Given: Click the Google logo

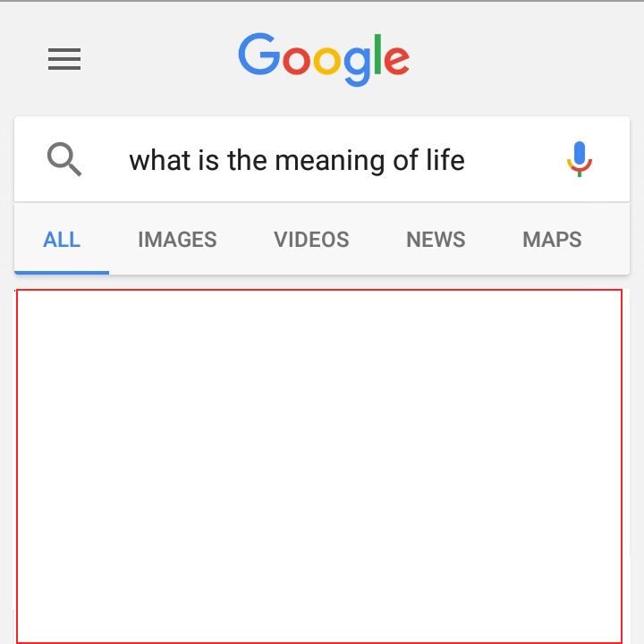Looking at the screenshot, I should (324, 59).
